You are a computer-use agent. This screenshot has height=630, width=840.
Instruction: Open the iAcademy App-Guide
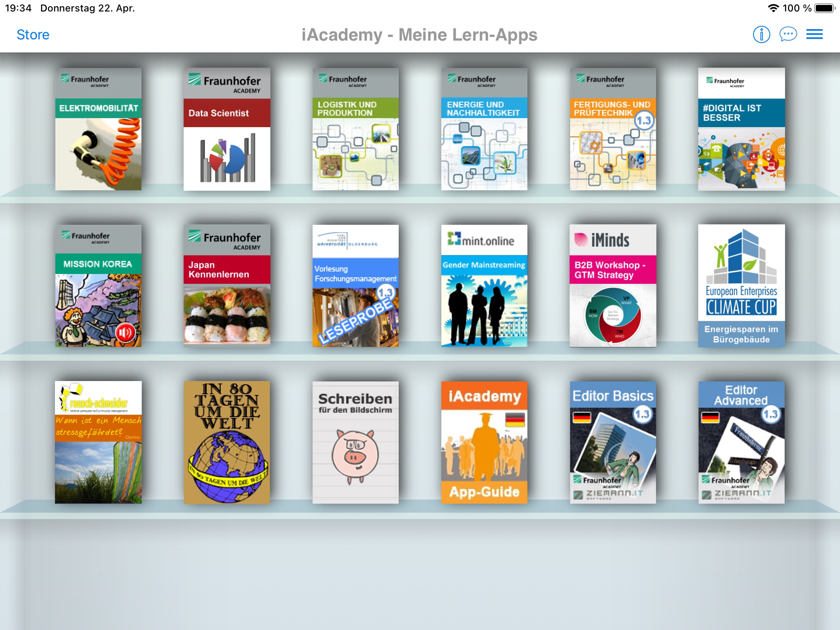484,443
